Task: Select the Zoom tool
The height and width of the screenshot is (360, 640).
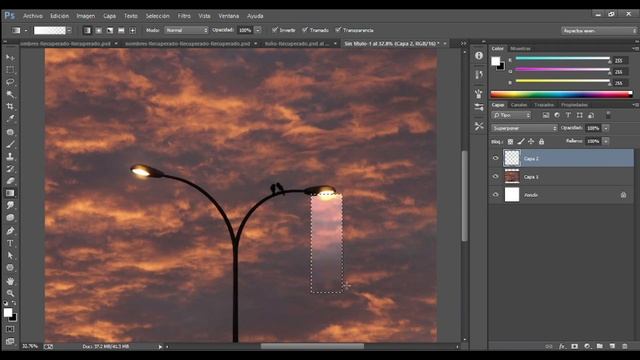Action: coord(10,293)
